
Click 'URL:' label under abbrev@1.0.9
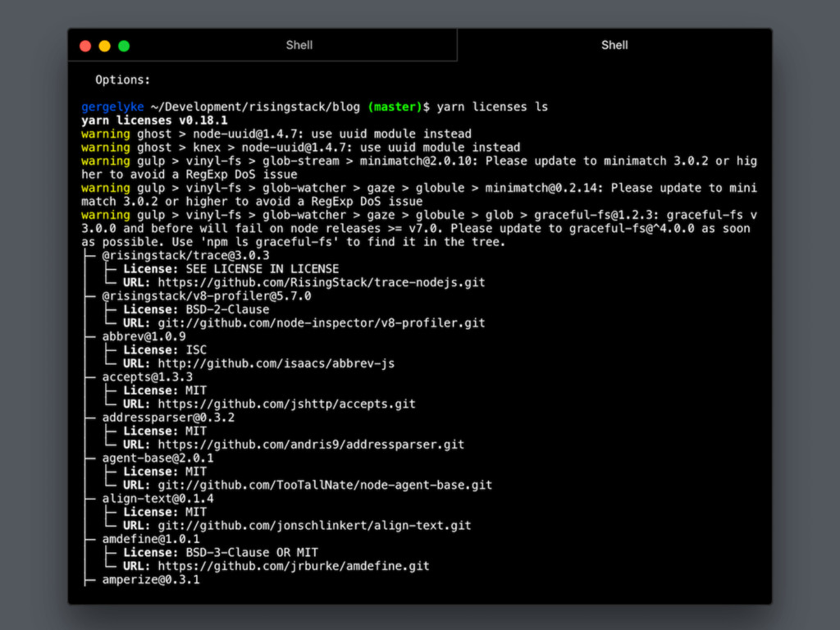pyautogui.click(x=137, y=363)
